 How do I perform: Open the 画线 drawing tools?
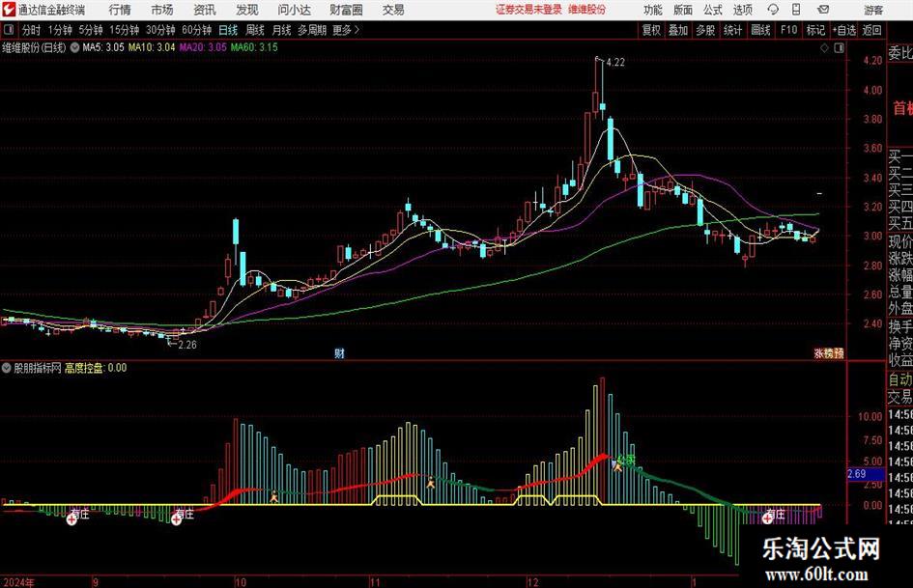[x=760, y=30]
